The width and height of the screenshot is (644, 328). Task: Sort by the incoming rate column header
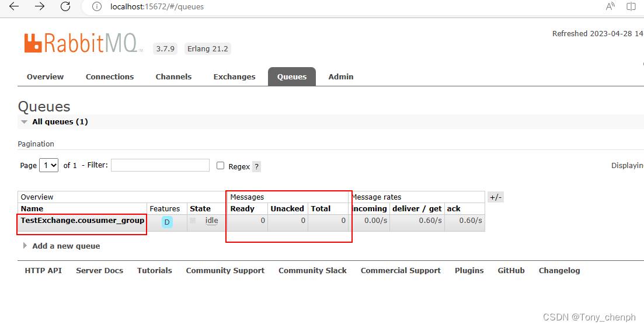[370, 208]
